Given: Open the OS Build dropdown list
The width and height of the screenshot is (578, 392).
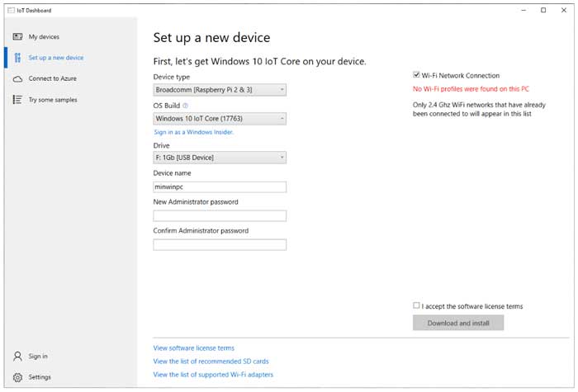Looking at the screenshot, I should [220, 119].
